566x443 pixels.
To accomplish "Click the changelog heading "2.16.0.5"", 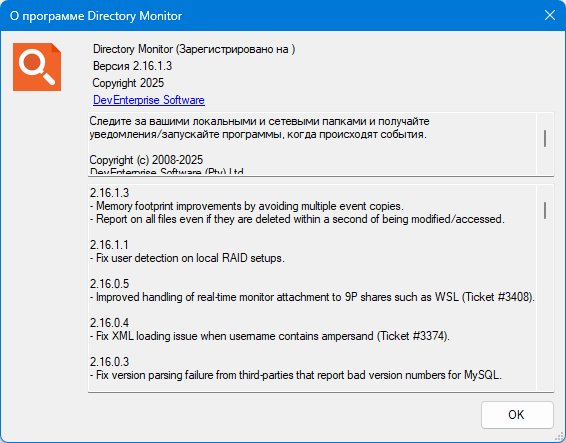I will tap(109, 284).
